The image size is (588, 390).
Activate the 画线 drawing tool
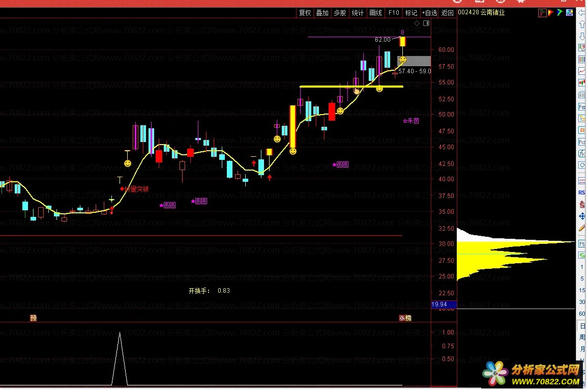coord(375,13)
